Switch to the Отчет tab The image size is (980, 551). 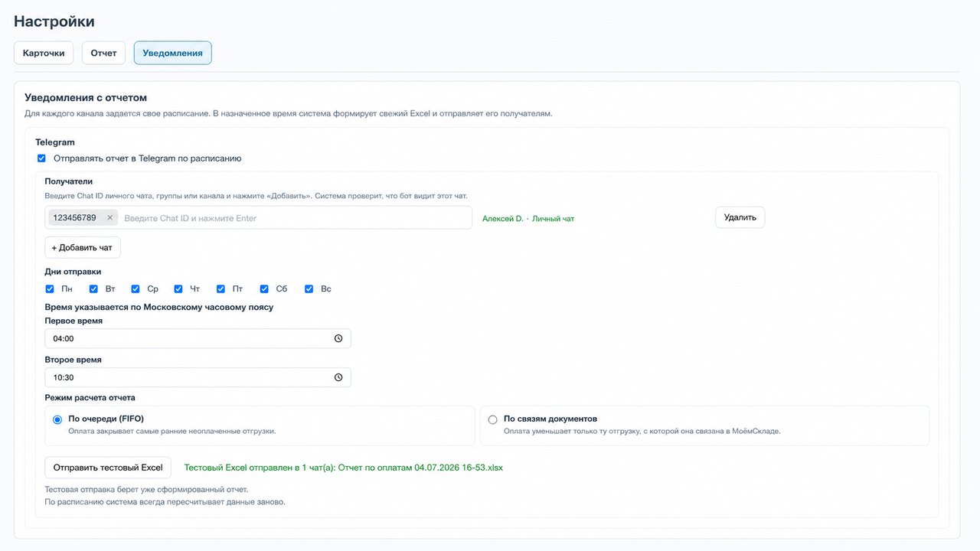click(x=103, y=53)
